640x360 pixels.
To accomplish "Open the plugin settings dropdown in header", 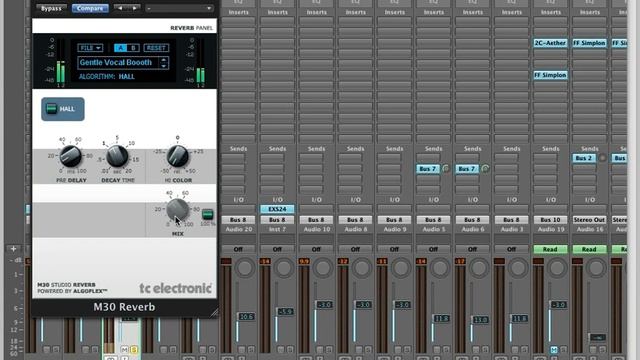I will (180, 8).
